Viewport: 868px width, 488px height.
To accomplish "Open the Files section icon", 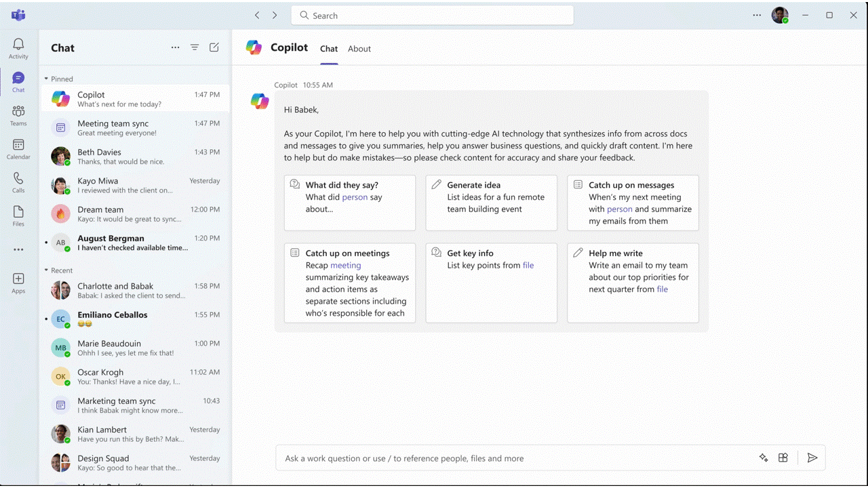I will (18, 216).
